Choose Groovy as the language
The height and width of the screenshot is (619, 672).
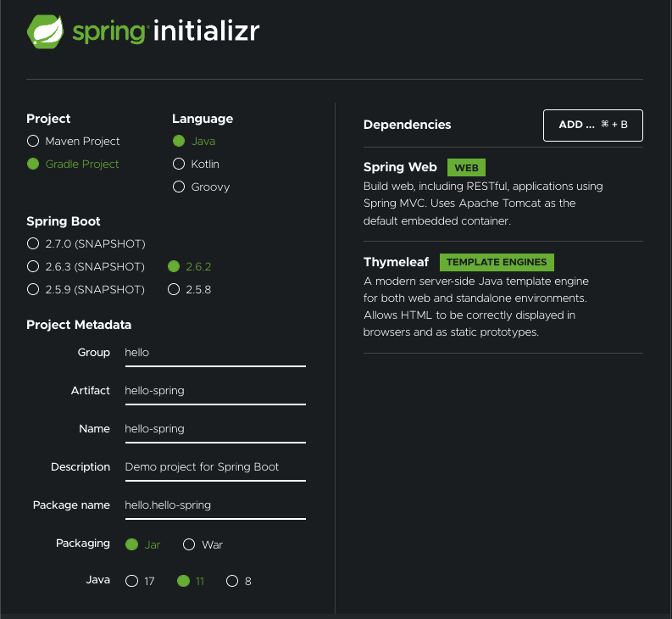179,187
